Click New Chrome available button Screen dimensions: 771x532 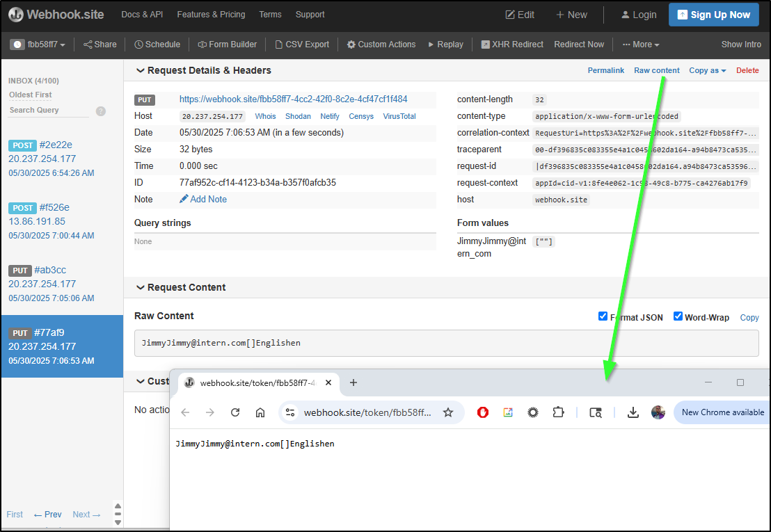(722, 412)
